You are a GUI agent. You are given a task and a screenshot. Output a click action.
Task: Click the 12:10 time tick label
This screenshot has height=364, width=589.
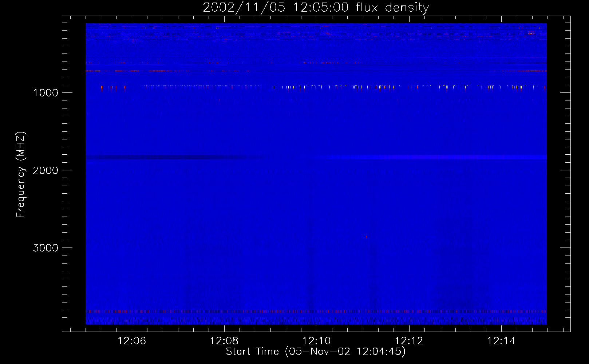pos(317,341)
